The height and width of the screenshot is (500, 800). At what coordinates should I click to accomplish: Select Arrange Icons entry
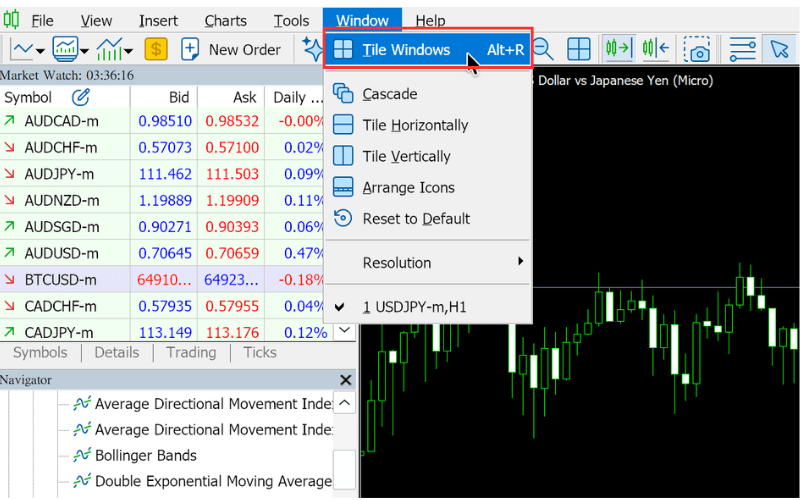(x=428, y=187)
